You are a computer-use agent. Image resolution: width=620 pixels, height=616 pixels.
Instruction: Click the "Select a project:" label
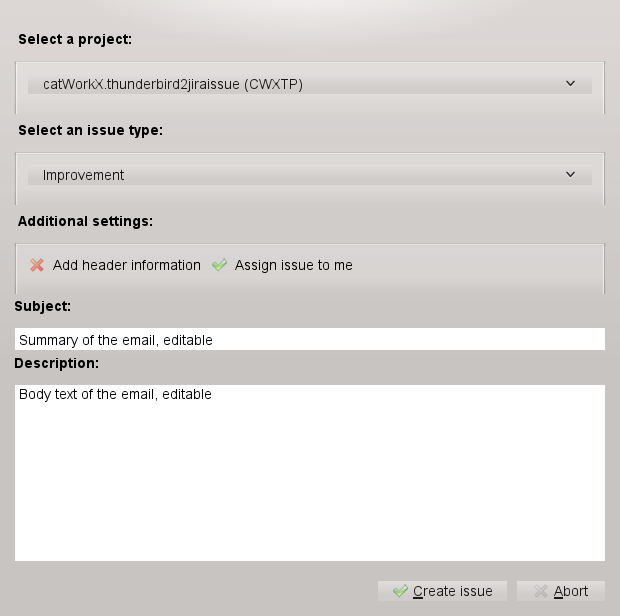click(75, 39)
